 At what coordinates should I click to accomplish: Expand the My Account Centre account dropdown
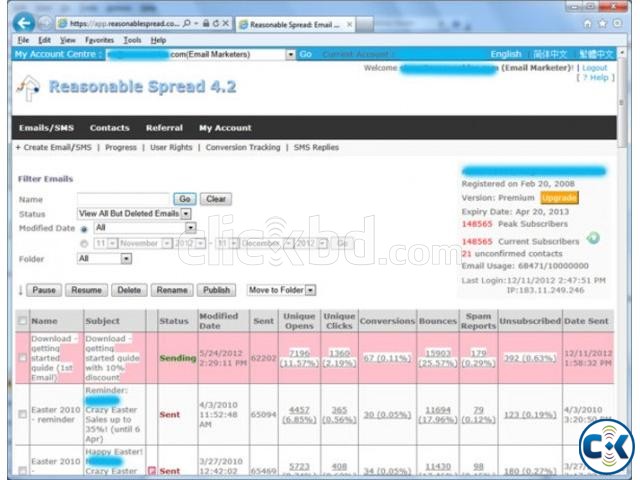point(290,54)
